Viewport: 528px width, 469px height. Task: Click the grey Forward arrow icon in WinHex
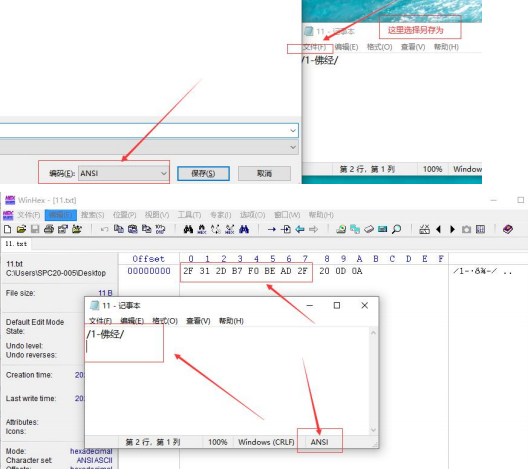click(314, 229)
